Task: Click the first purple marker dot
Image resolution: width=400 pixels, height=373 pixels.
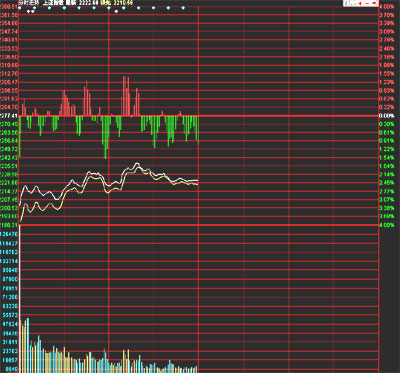Action: click(x=28, y=11)
